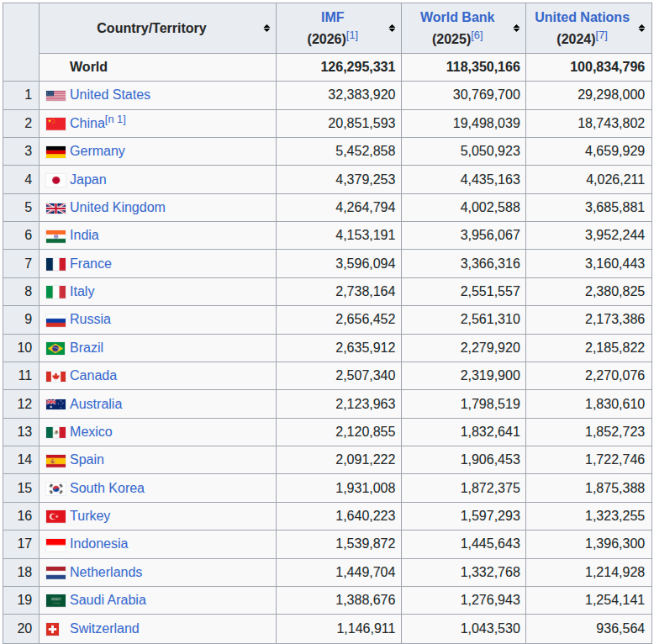
Task: Sort by United Nations column arrows
Action: coord(641,29)
